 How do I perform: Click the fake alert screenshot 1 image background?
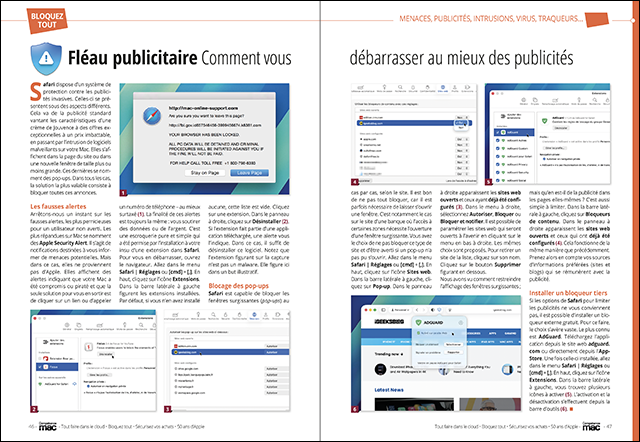[204, 139]
